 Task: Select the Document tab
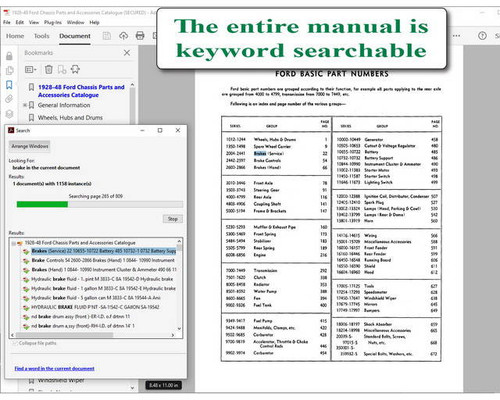coord(75,36)
